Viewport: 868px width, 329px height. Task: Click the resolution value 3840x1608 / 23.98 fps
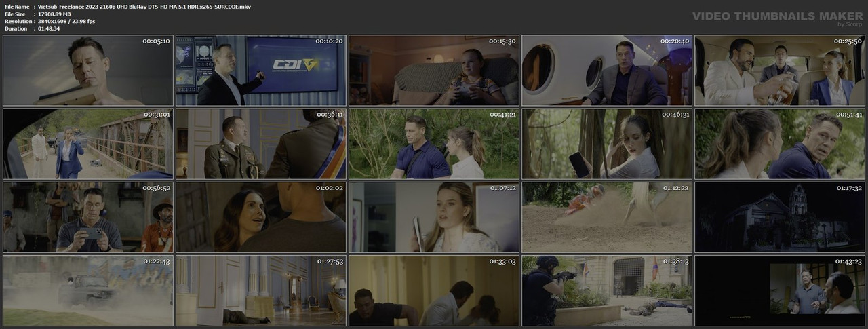coord(66,21)
